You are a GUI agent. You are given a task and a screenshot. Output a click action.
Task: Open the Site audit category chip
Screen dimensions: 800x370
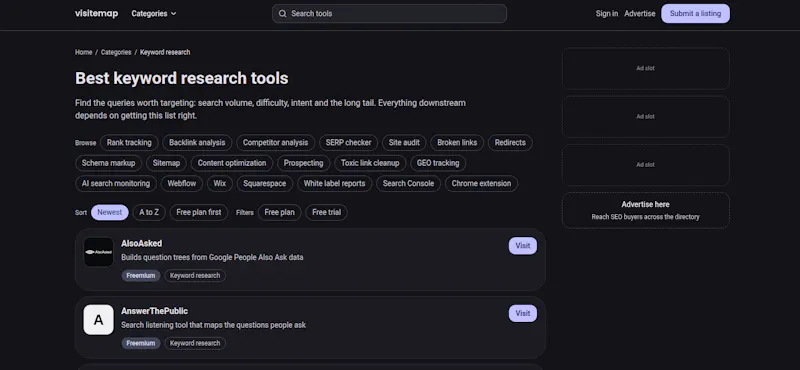click(404, 143)
